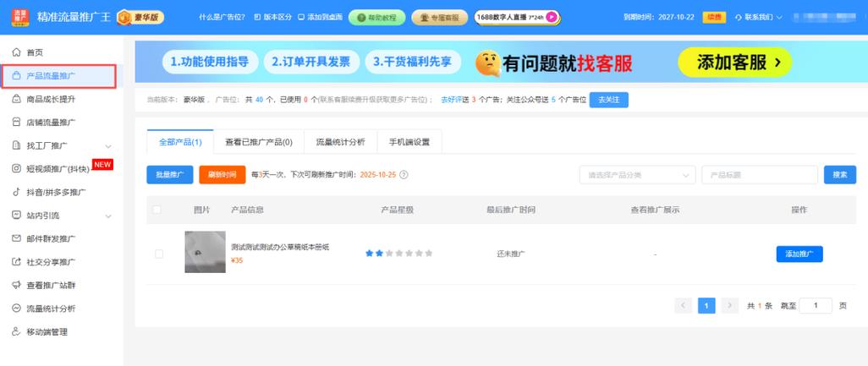The height and width of the screenshot is (366, 868).
Task: Expand the 找工厂推广 chevron
Action: [108, 146]
